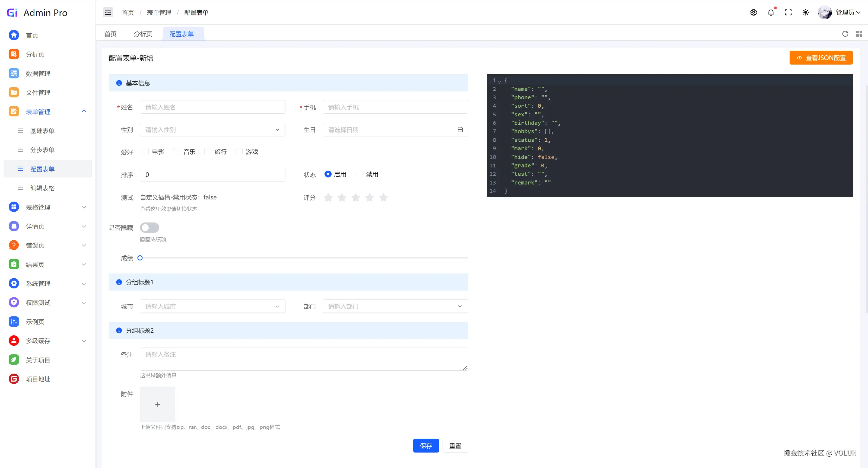Enter fullscreen mode via header icon
This screenshot has height=468, width=868.
point(788,12)
